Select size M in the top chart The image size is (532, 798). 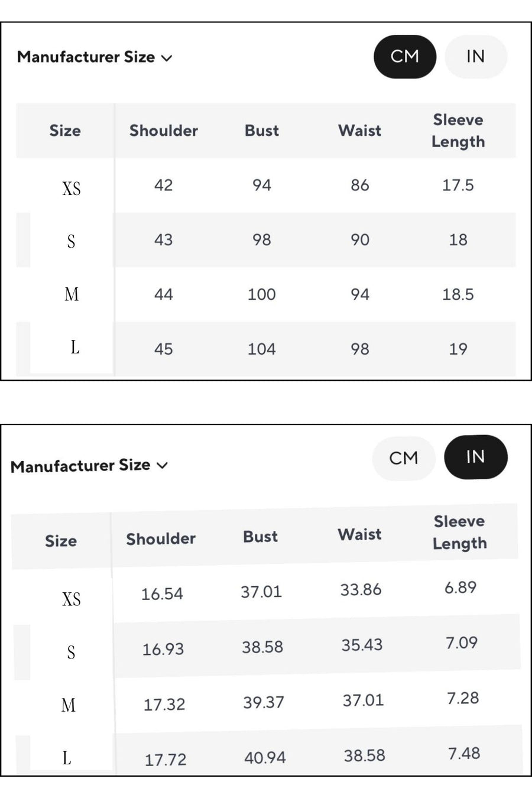(71, 294)
